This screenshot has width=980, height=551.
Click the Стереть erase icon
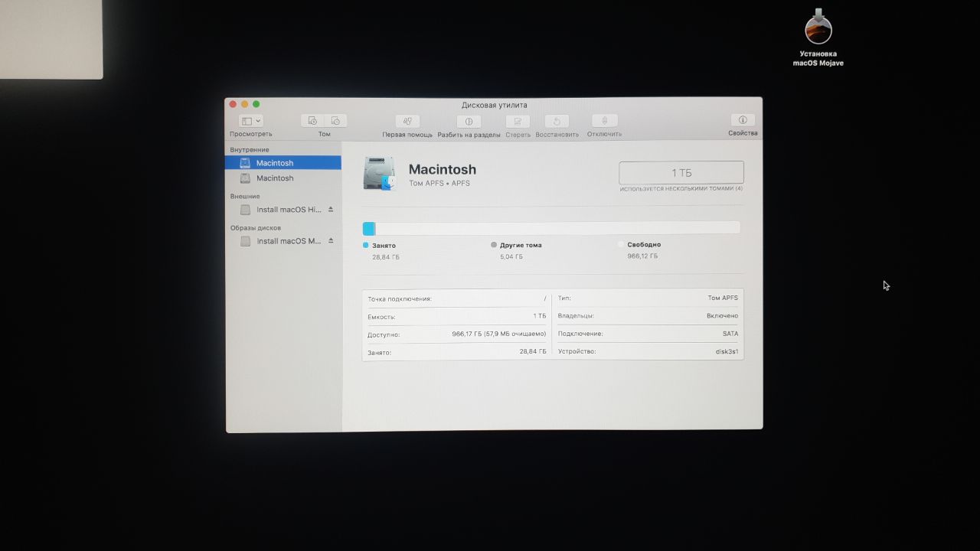[x=518, y=121]
